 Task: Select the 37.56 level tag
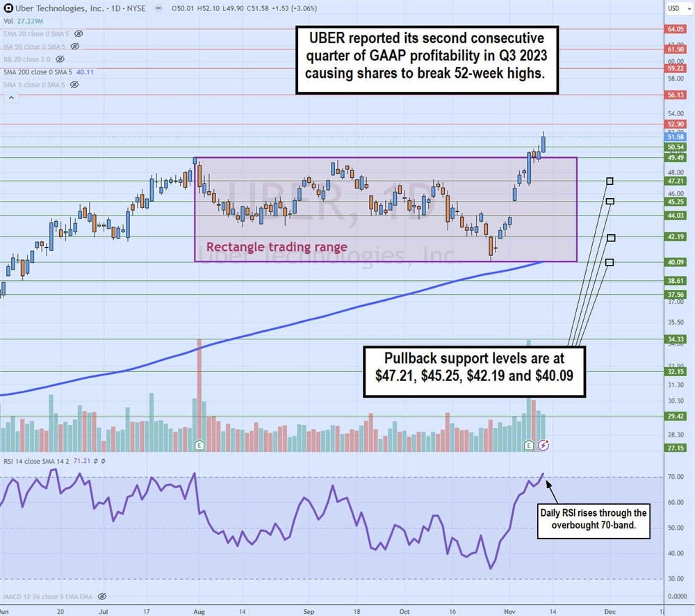676,295
